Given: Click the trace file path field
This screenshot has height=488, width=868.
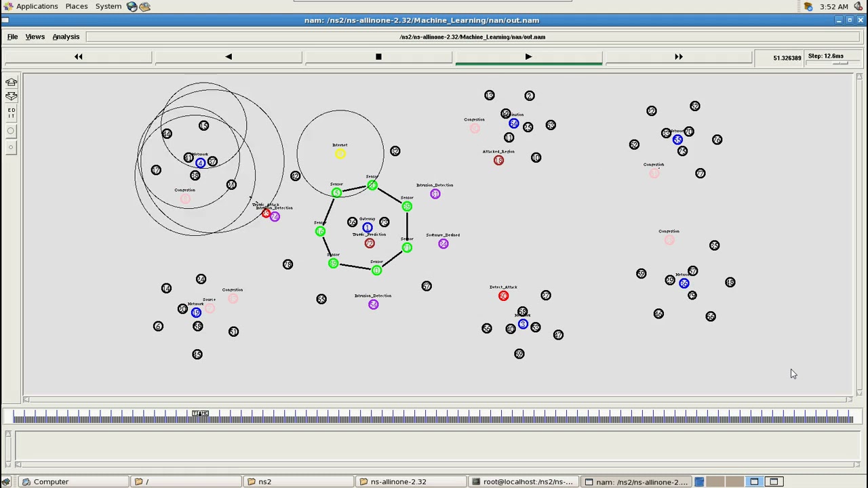Looking at the screenshot, I should point(472,37).
